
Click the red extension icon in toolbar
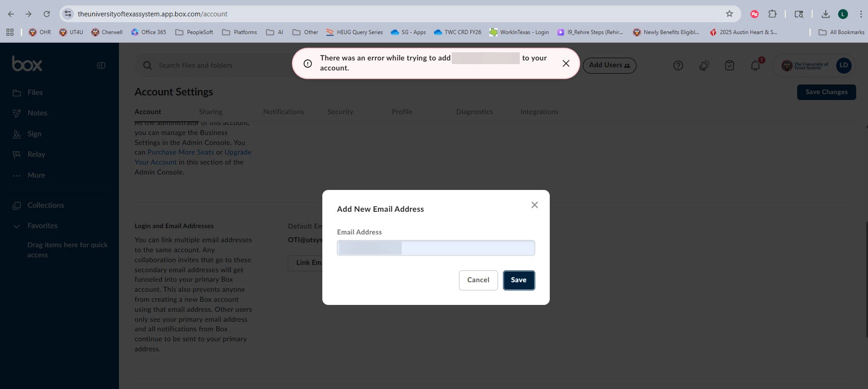(755, 14)
